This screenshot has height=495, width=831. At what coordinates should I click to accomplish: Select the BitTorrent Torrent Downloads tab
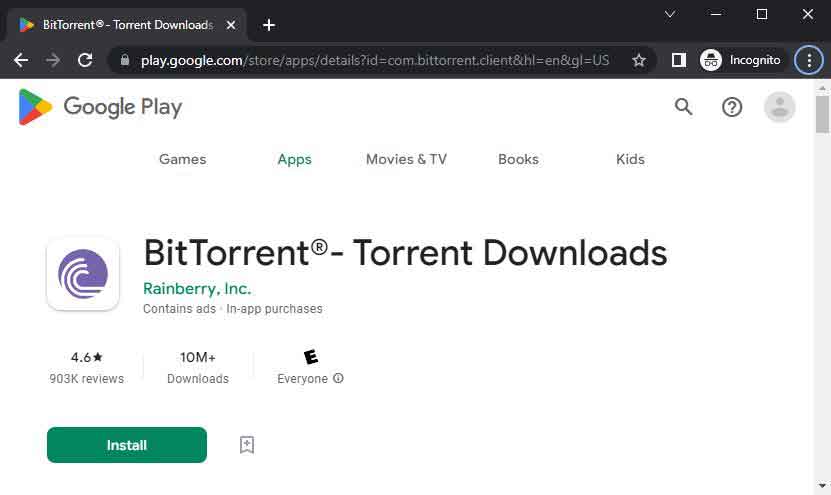click(x=127, y=25)
